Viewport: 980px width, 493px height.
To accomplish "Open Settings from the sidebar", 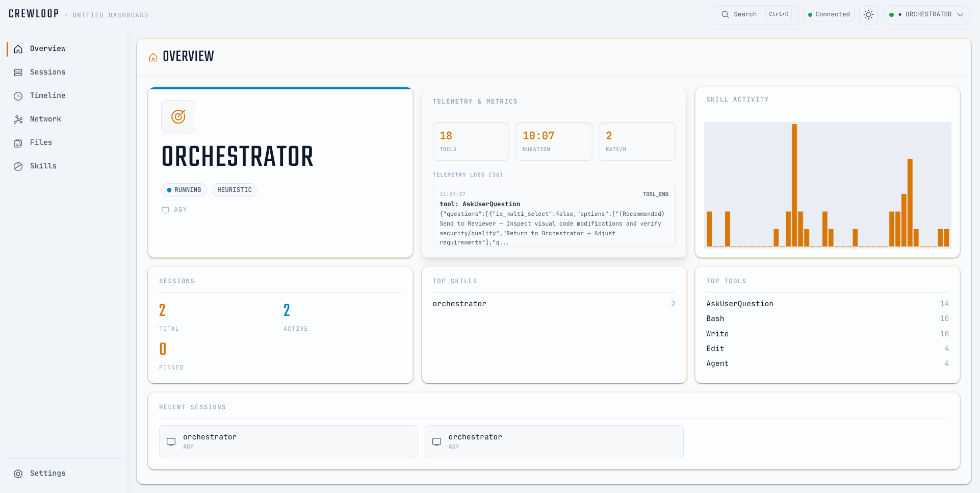I will click(64, 473).
